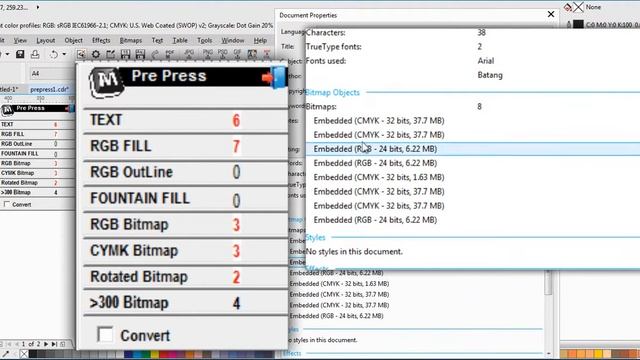
Task: Go to next page with the navigator arrow
Action: [x=46, y=344]
